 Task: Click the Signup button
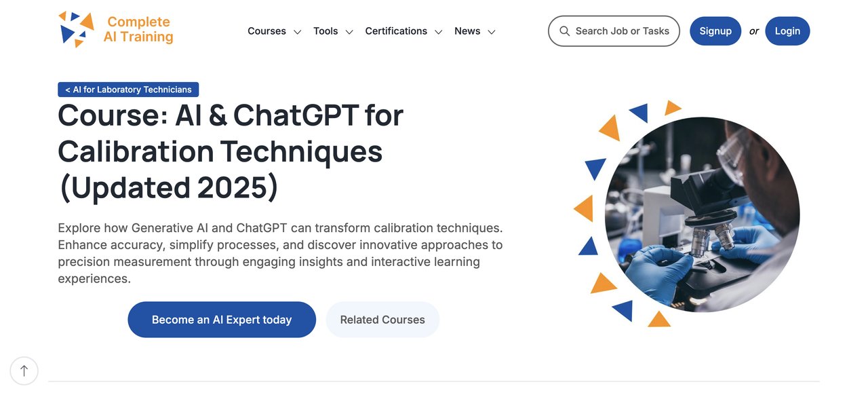point(715,31)
